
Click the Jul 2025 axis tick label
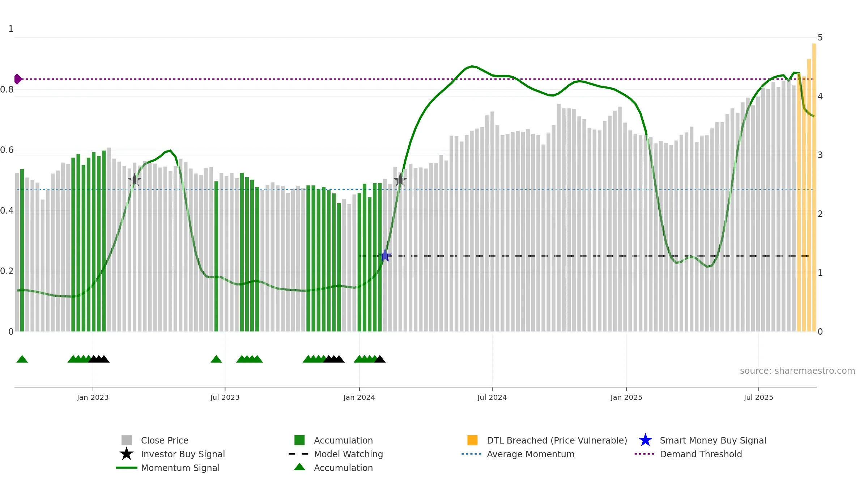click(x=758, y=398)
